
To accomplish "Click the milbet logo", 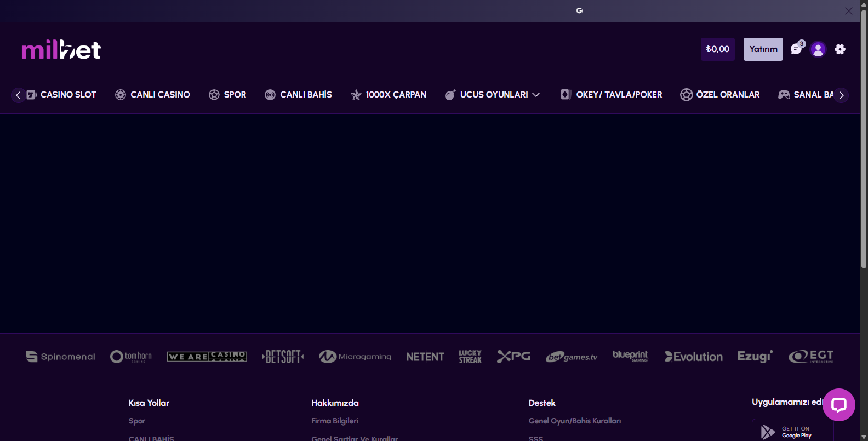I will (61, 49).
